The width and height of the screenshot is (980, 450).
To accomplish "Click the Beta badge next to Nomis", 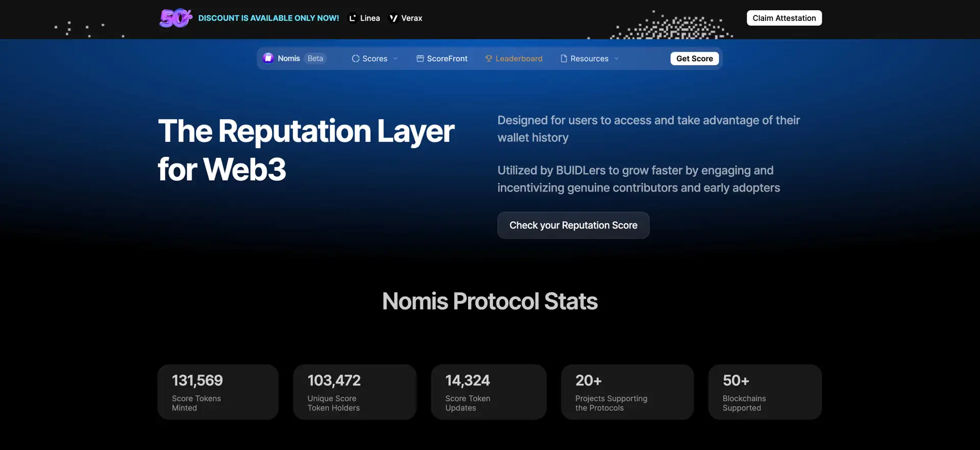I will (315, 58).
